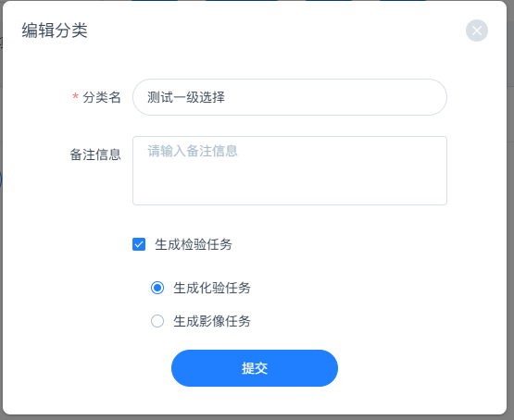Place cursor in the 测试一级选择 text

click(x=186, y=97)
